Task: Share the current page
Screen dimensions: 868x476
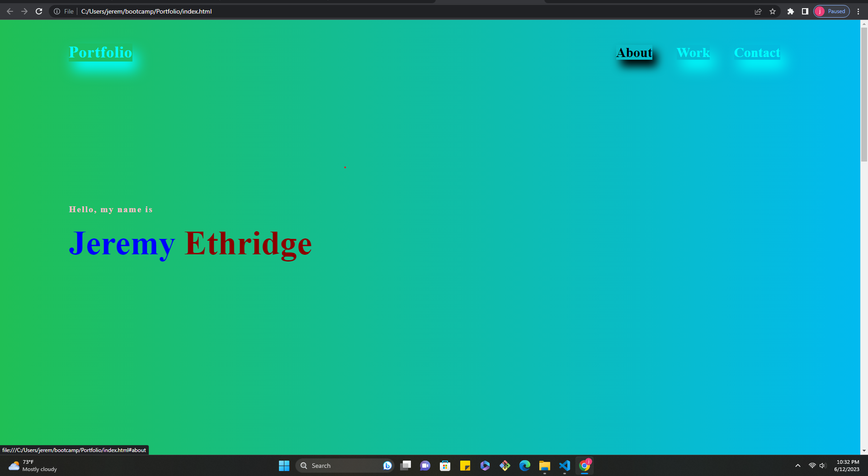Action: pyautogui.click(x=758, y=11)
